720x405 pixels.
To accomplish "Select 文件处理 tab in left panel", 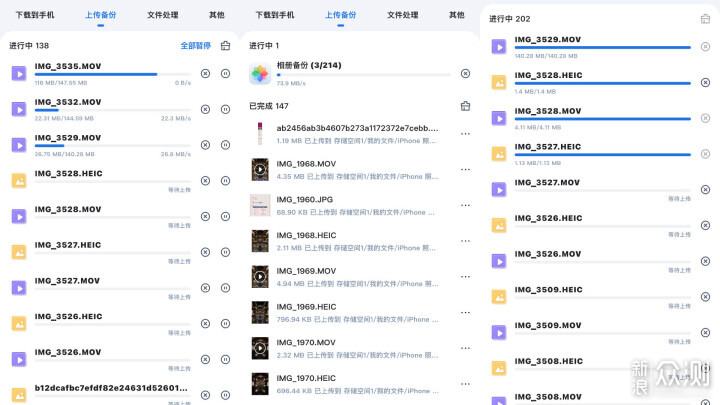I will click(163, 15).
